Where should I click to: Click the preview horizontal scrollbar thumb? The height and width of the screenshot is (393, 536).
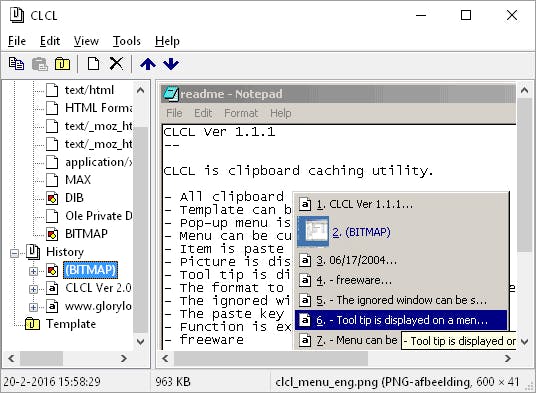(x=271, y=358)
